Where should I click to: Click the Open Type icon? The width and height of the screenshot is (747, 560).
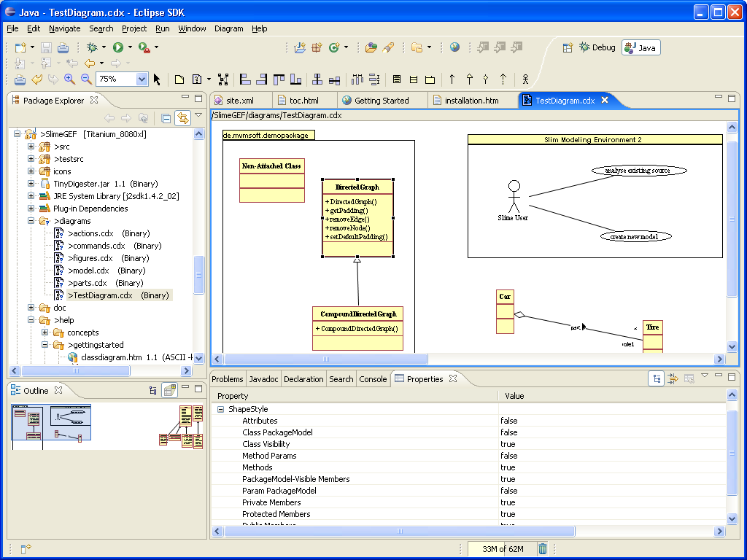point(371,47)
